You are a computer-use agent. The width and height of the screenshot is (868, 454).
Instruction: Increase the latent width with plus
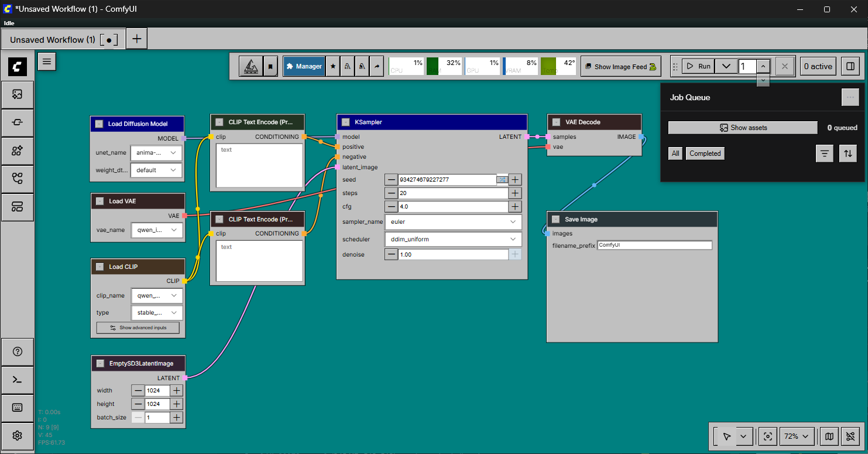[177, 391]
